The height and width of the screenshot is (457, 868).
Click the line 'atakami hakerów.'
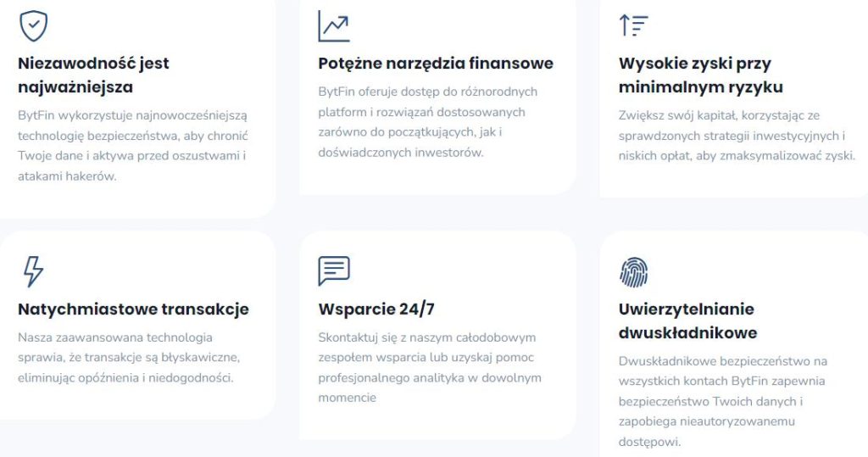[x=67, y=176]
